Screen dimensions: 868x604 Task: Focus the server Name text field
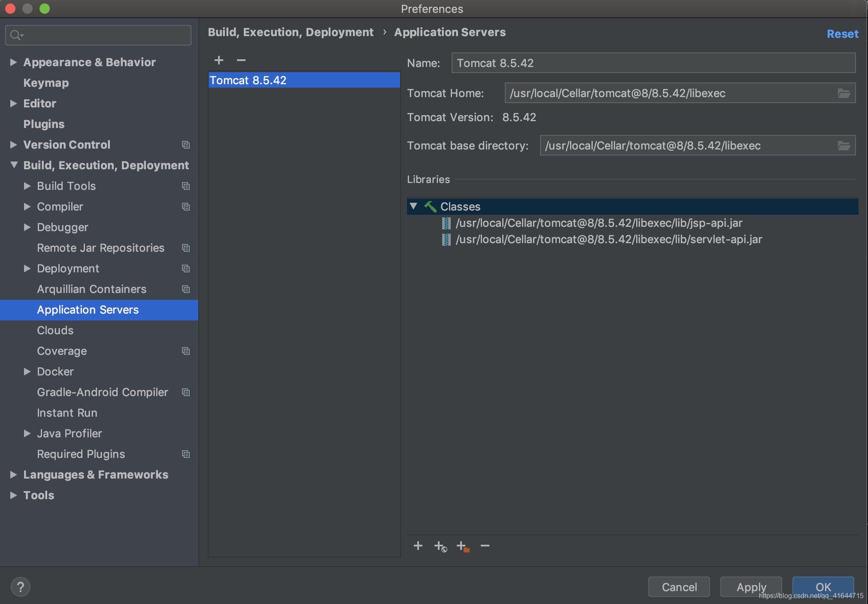coord(653,63)
